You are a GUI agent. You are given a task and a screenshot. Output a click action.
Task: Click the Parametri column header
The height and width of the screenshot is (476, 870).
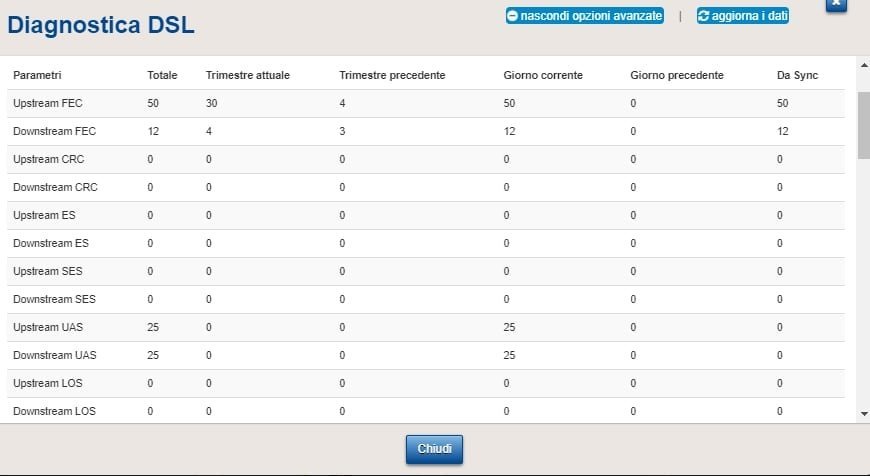[x=37, y=75]
